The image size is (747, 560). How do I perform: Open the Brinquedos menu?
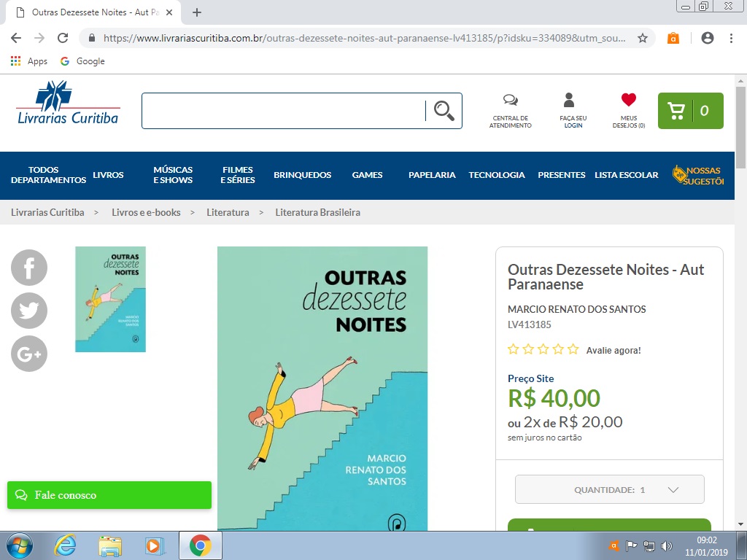pos(303,175)
